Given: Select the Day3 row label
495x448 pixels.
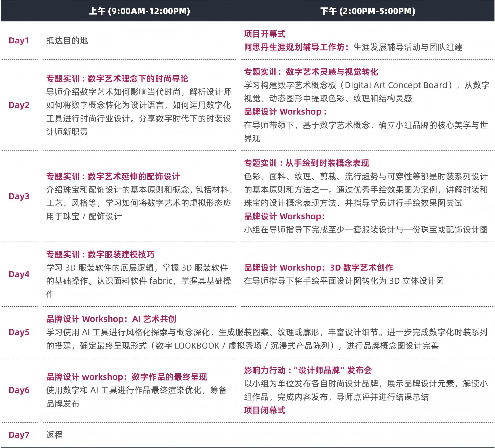Looking at the screenshot, I should click(19, 196).
